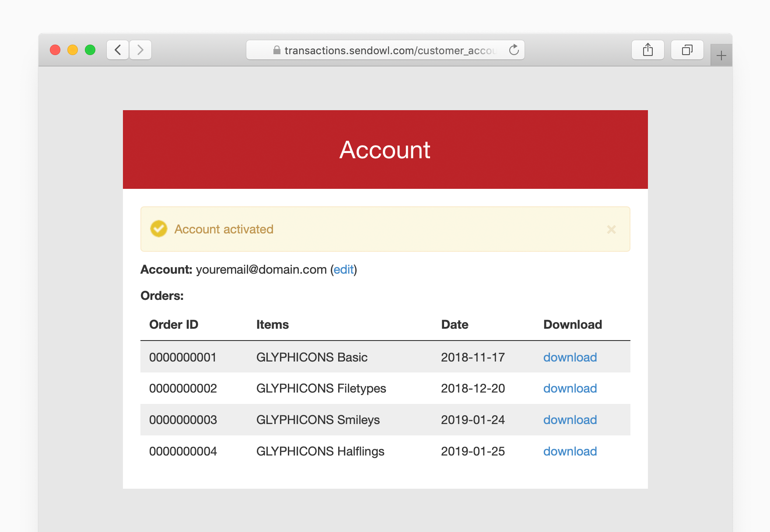Select order number 0000000002

[183, 388]
